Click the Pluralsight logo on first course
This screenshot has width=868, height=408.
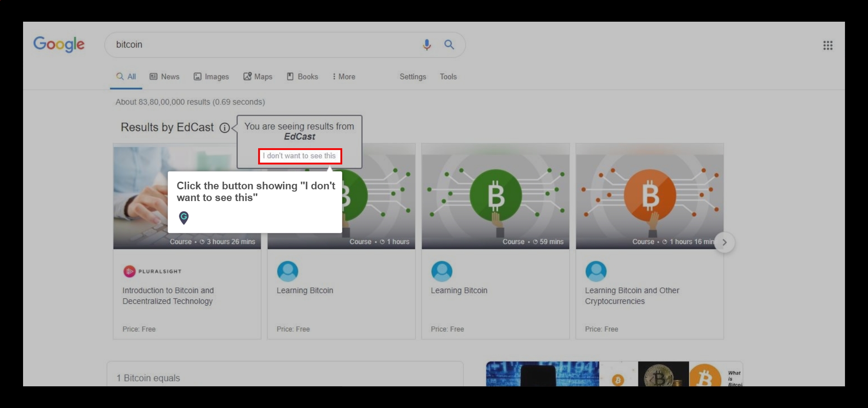(x=152, y=271)
